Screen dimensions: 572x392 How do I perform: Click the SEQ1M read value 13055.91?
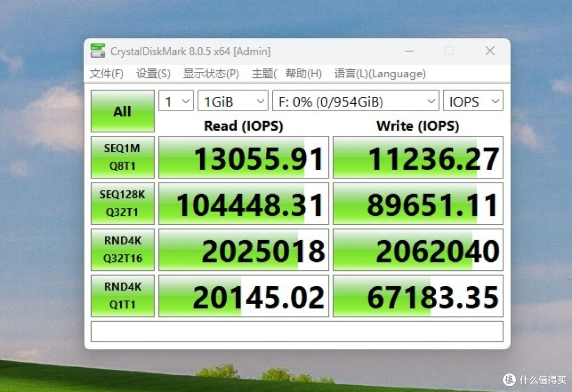tap(244, 158)
